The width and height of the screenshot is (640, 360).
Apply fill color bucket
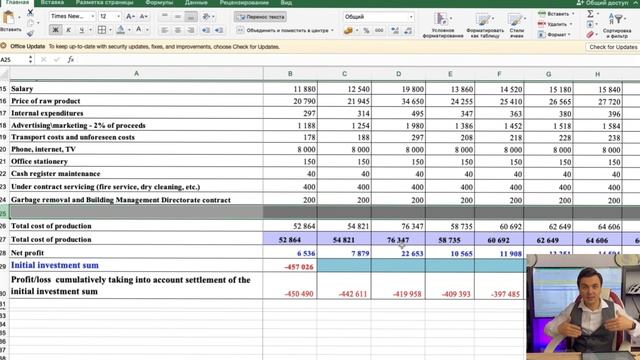120,30
